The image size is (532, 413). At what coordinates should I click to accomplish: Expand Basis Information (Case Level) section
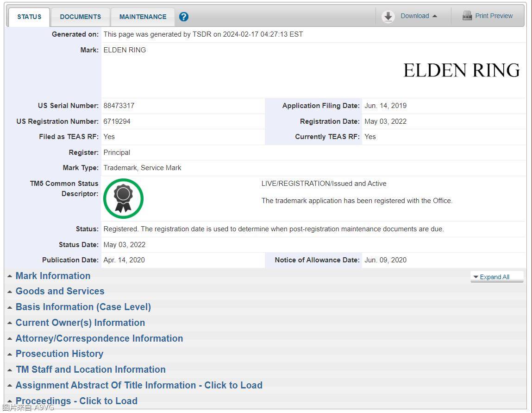[x=83, y=307]
